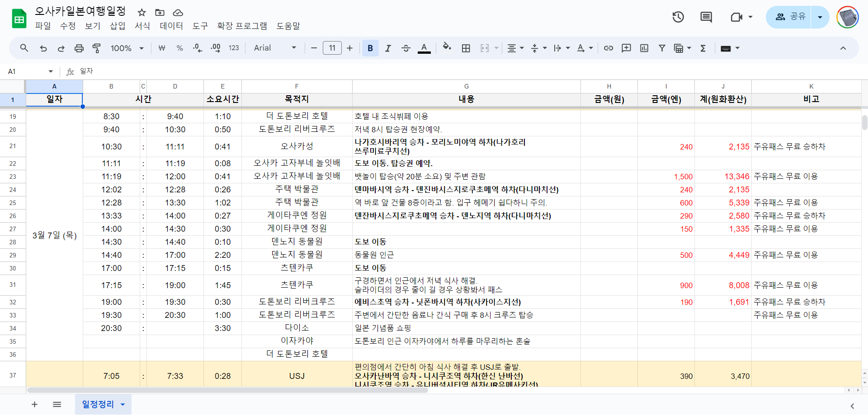Open input tools keyboard dropdown
The image size is (868, 415).
click(x=730, y=48)
